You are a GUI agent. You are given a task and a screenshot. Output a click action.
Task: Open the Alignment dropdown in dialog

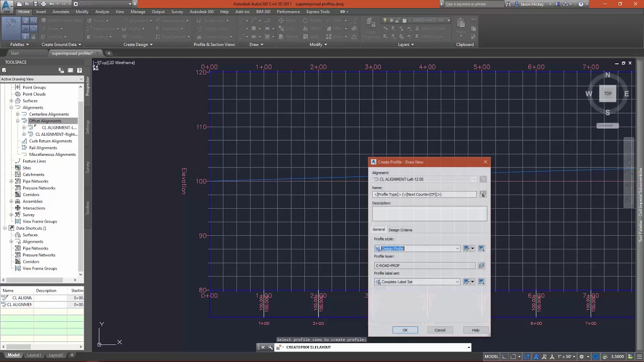pyautogui.click(x=473, y=179)
